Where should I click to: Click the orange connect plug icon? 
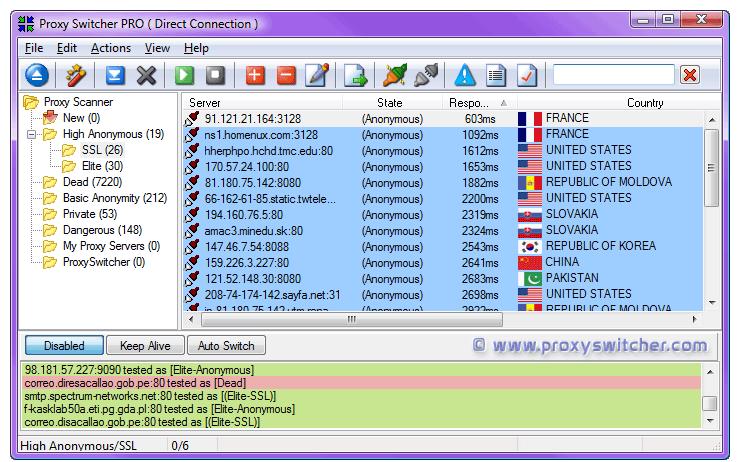[x=395, y=75]
